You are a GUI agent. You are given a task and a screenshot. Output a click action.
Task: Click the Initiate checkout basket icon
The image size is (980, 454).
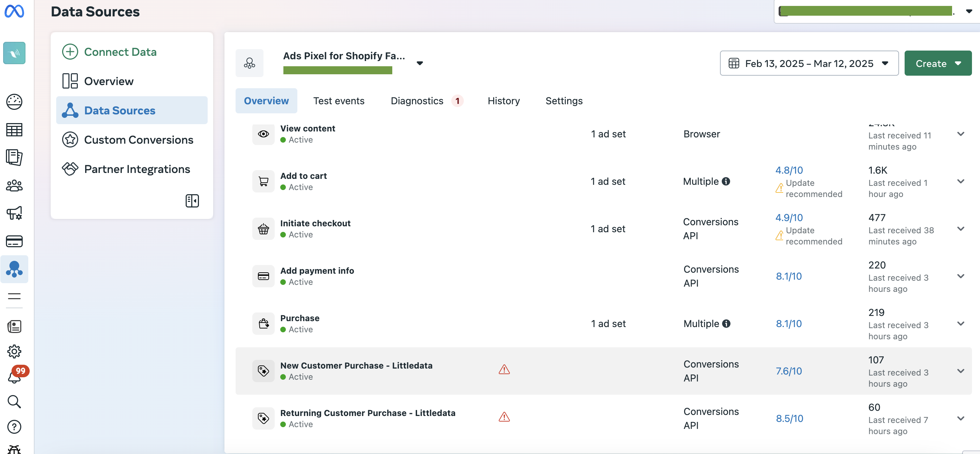point(263,229)
